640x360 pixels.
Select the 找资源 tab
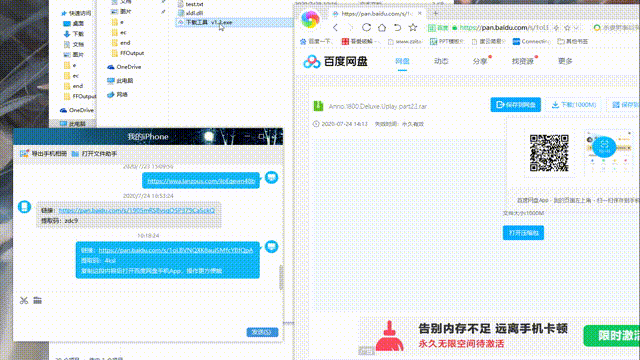[x=523, y=61]
